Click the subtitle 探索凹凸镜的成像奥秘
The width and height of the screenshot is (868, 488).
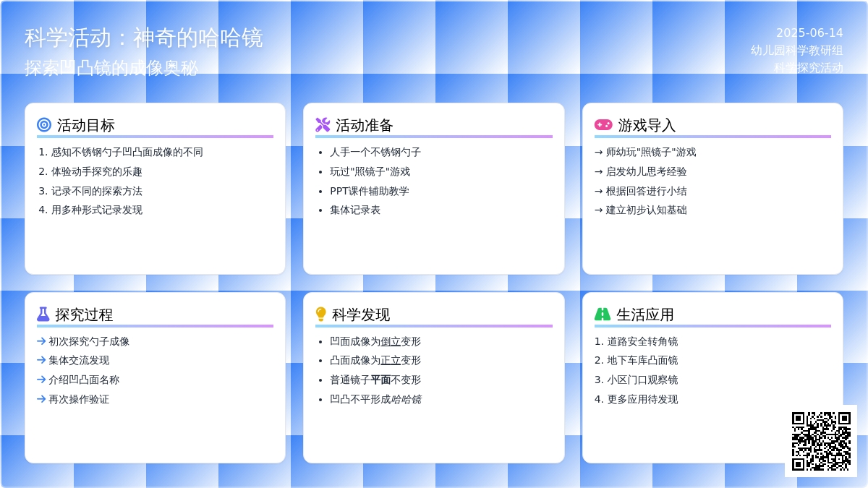click(x=111, y=68)
